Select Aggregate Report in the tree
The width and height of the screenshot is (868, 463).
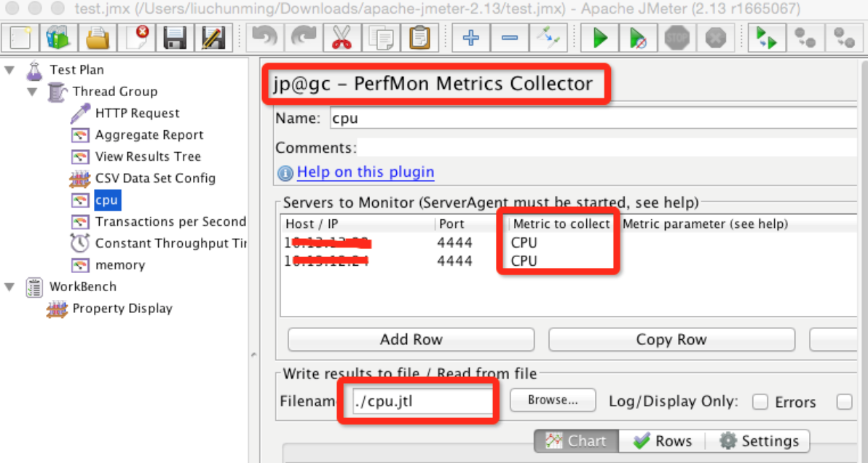(x=149, y=135)
